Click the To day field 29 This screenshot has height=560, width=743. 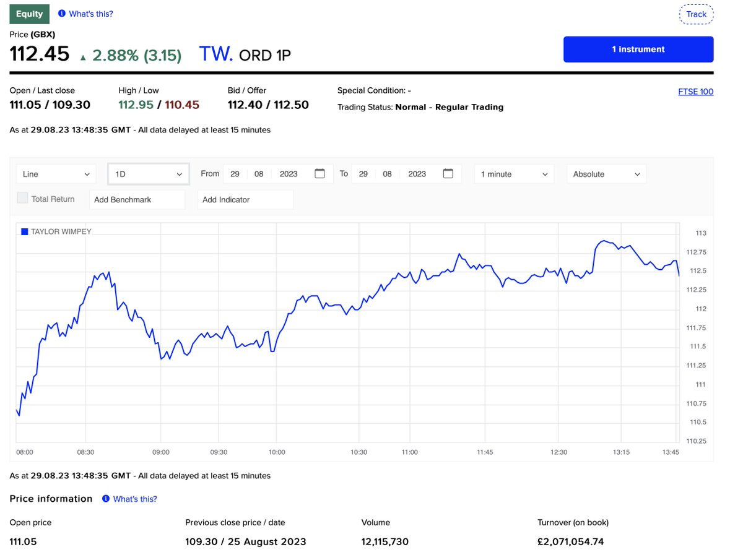[x=363, y=174]
